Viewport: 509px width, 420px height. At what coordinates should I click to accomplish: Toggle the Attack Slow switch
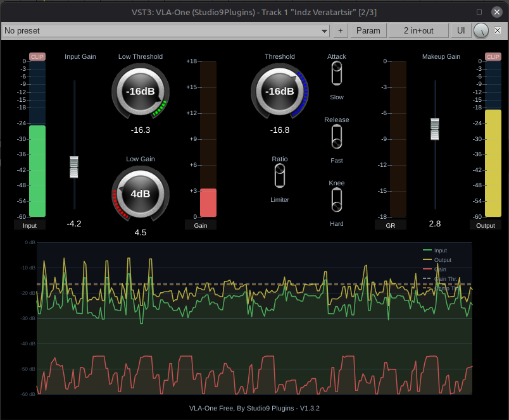[337, 73]
